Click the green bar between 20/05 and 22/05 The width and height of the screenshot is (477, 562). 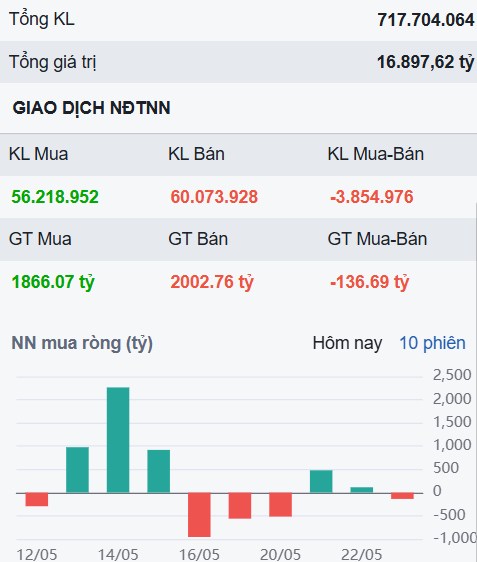point(321,481)
